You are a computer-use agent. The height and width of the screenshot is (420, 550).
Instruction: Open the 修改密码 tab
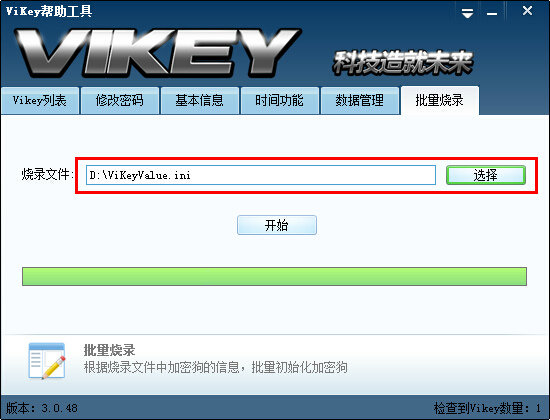(x=120, y=101)
